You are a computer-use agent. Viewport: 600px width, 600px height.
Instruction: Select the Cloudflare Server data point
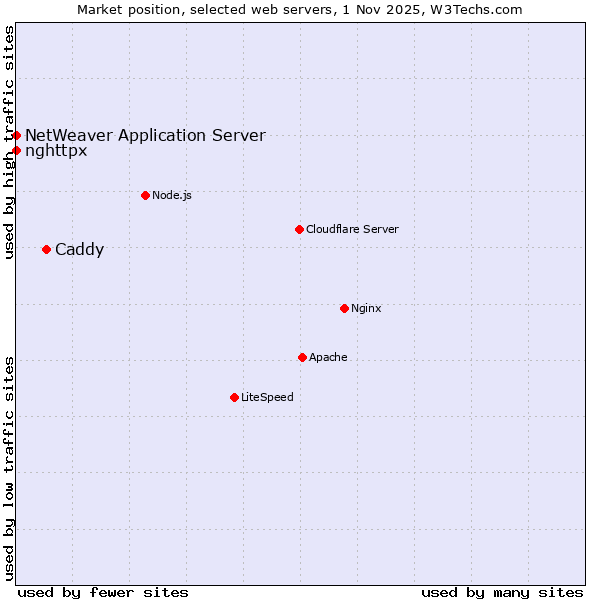coord(299,229)
